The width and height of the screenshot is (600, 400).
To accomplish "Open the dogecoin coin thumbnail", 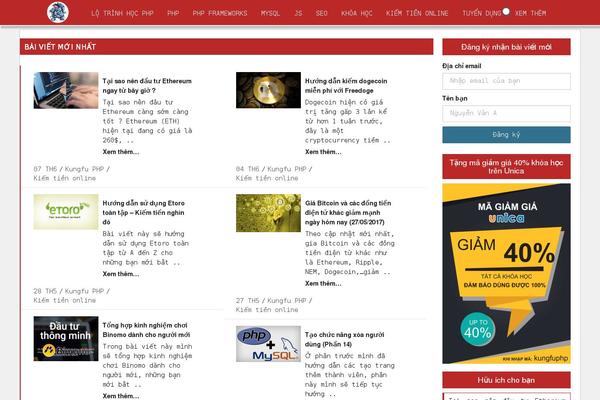I will pos(268,90).
